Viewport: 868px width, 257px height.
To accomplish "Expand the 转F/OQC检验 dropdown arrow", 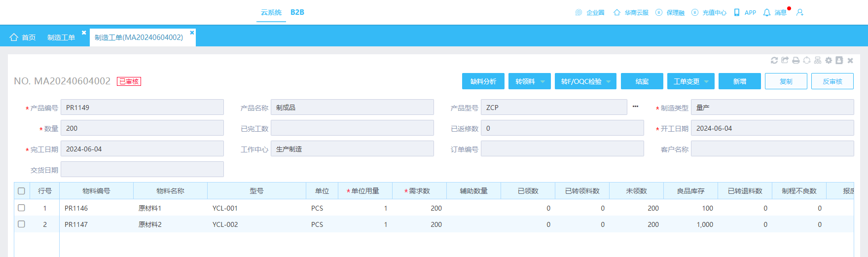I will coord(609,81).
